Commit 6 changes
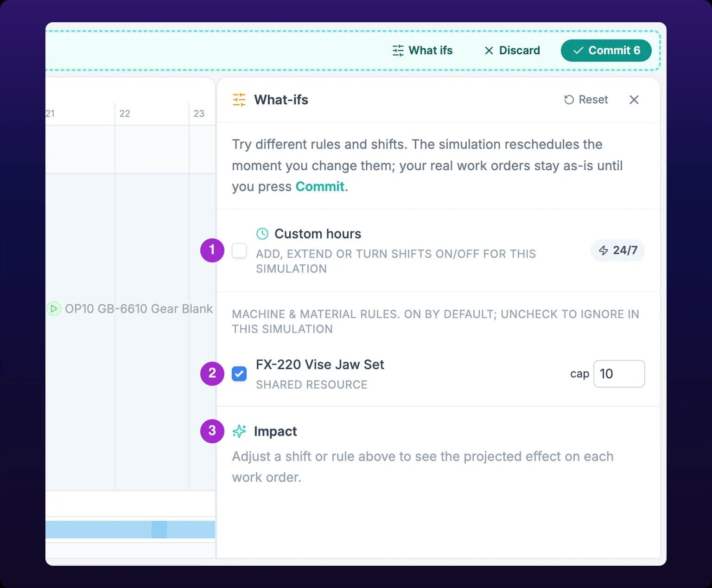 point(606,51)
